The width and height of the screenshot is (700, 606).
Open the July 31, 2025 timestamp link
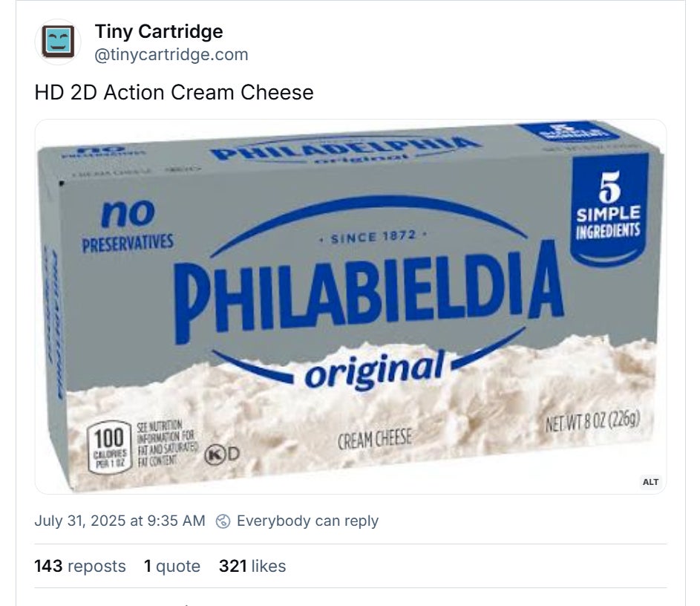(120, 521)
